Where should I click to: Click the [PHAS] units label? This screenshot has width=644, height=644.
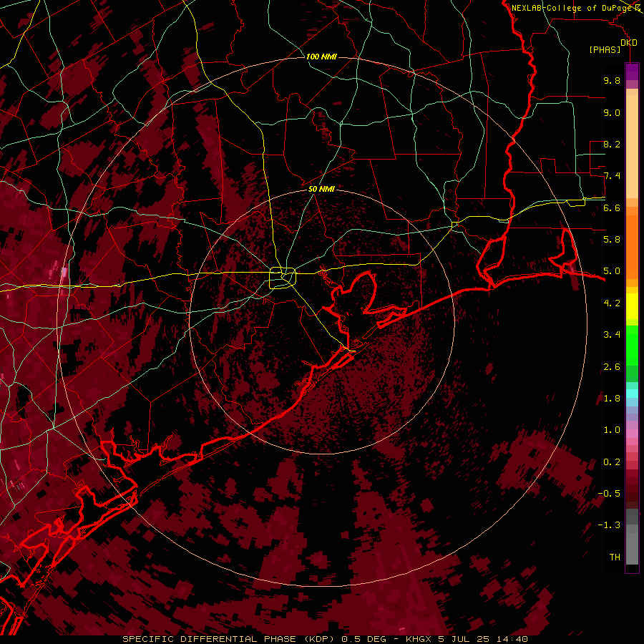605,50
